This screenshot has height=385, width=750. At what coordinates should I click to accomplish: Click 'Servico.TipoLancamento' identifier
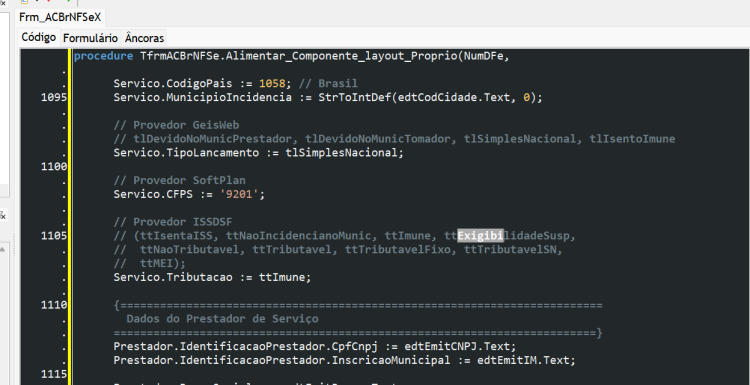(x=186, y=153)
